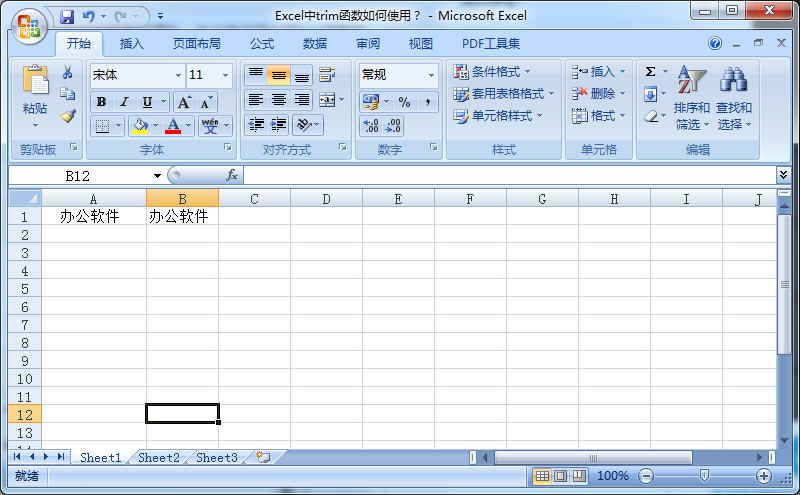Click the Cut scissors icon
800x495 pixels.
tap(67, 72)
